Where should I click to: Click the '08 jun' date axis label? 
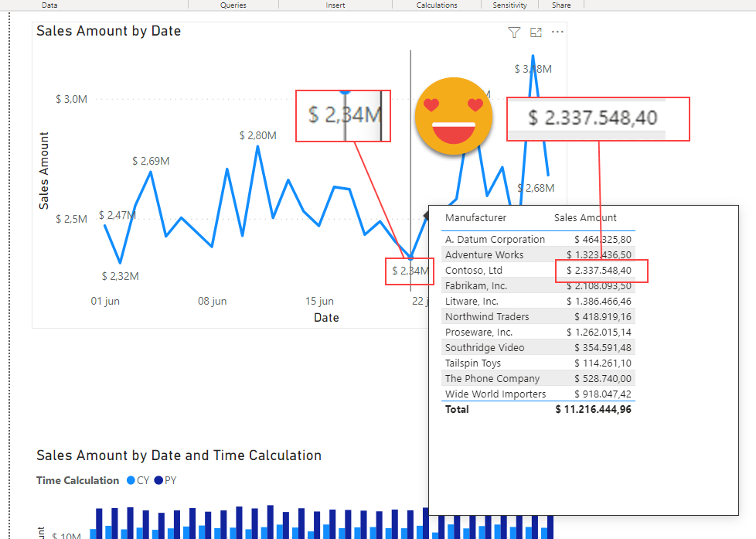pos(212,302)
